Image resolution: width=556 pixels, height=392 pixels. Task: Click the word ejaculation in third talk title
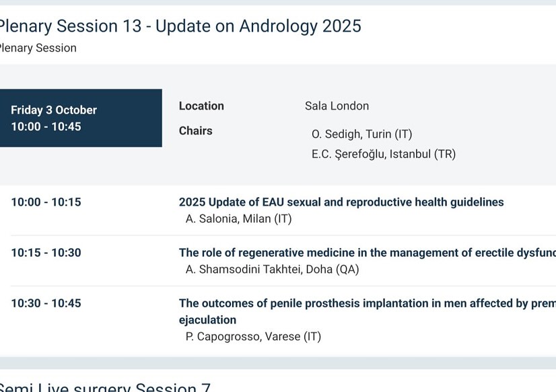[x=207, y=320]
